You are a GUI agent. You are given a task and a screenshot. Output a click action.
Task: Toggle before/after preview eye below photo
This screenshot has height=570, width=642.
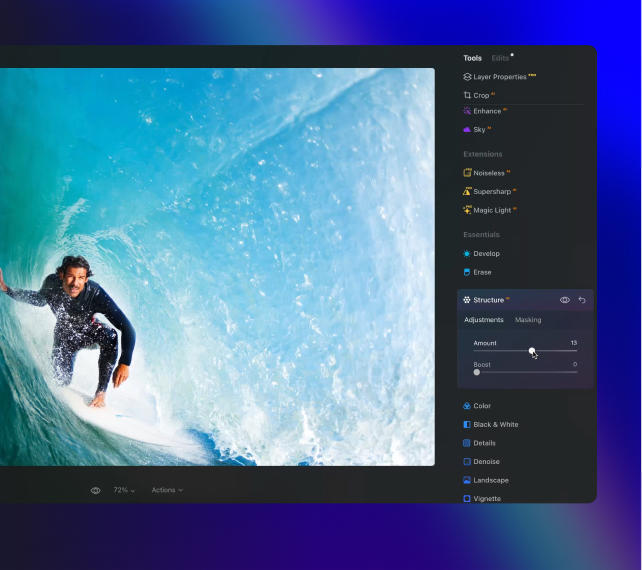click(x=95, y=491)
